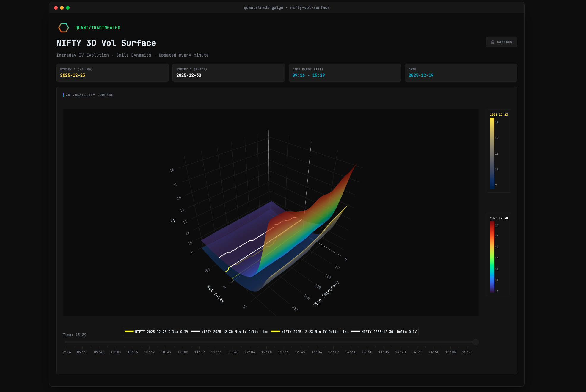
Task: Click the hexagon Quant/TradingAlgo logo
Action: click(63, 28)
